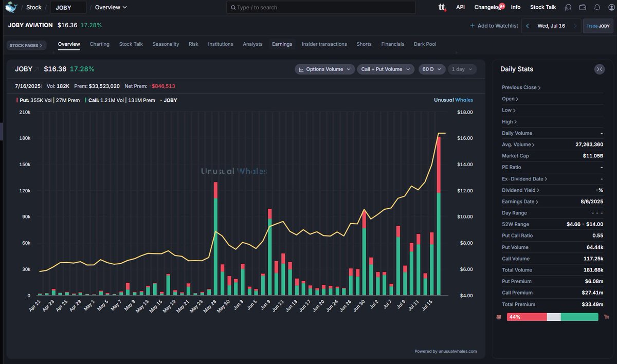Viewport: 617px width, 364px height.
Task: Open the 60 D range dropdown
Action: click(x=432, y=69)
